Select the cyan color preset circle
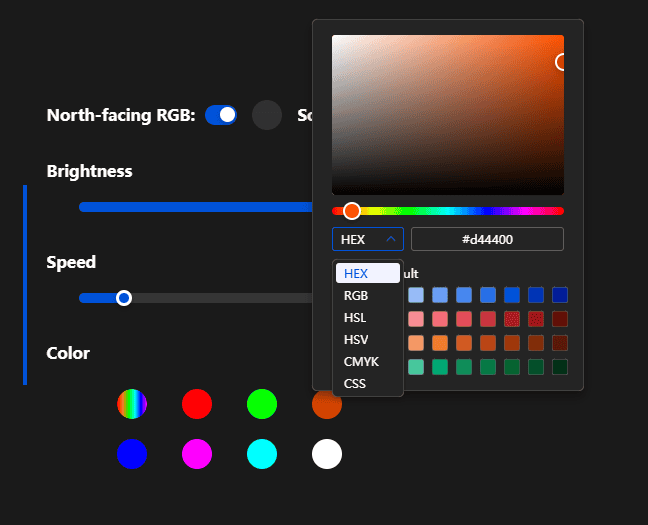Viewport: 648px width, 525px height. (262, 454)
